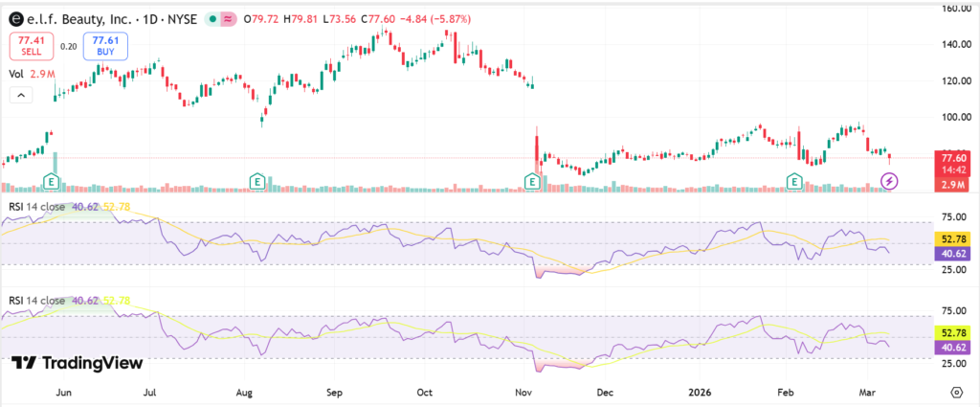Screen dimensions: 980x407
Task: Click the yellow 52.78 label in upper RSI pane
Action: [956, 237]
